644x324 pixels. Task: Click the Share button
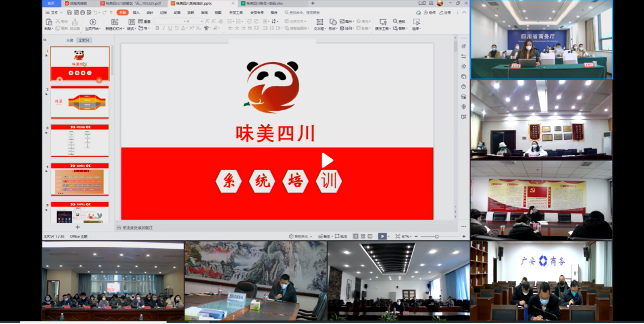[445, 13]
